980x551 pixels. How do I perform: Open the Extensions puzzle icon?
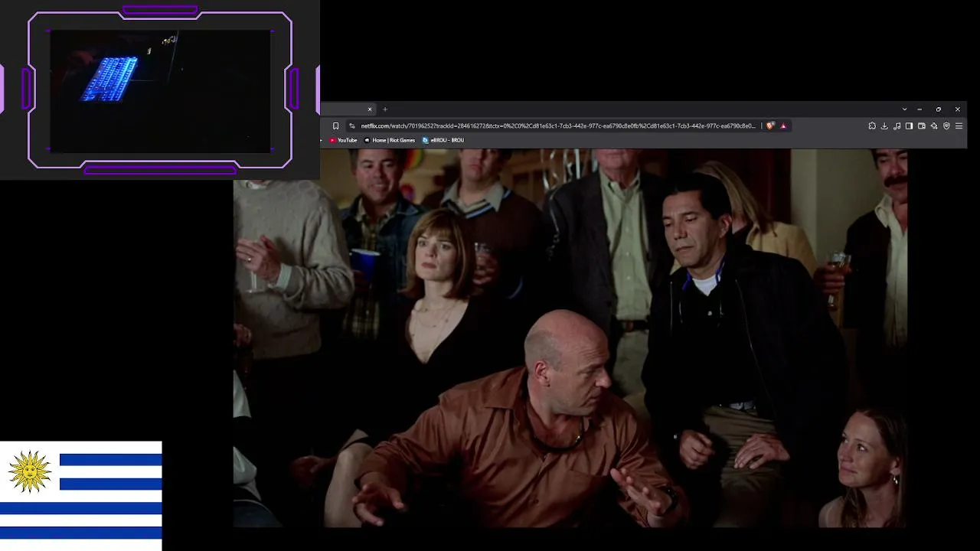(872, 126)
